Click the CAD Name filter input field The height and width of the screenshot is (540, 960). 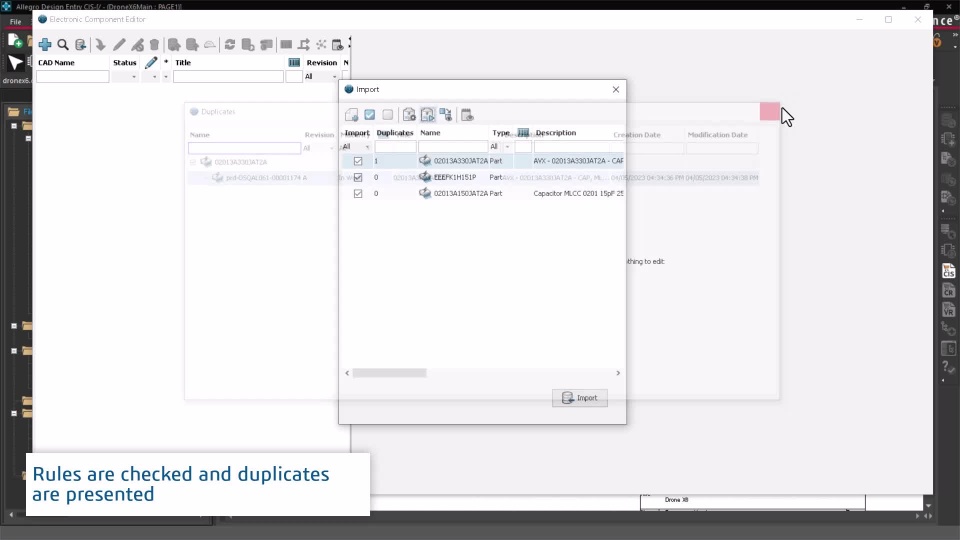[72, 77]
